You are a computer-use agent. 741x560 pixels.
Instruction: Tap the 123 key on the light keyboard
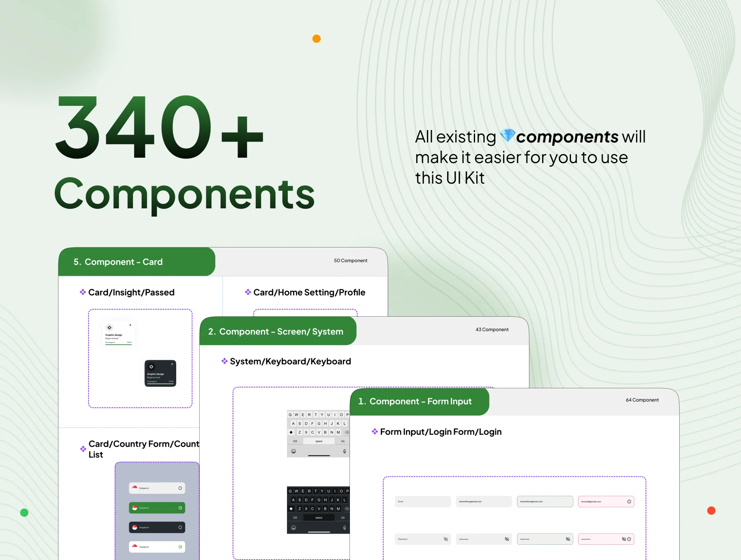(x=295, y=441)
